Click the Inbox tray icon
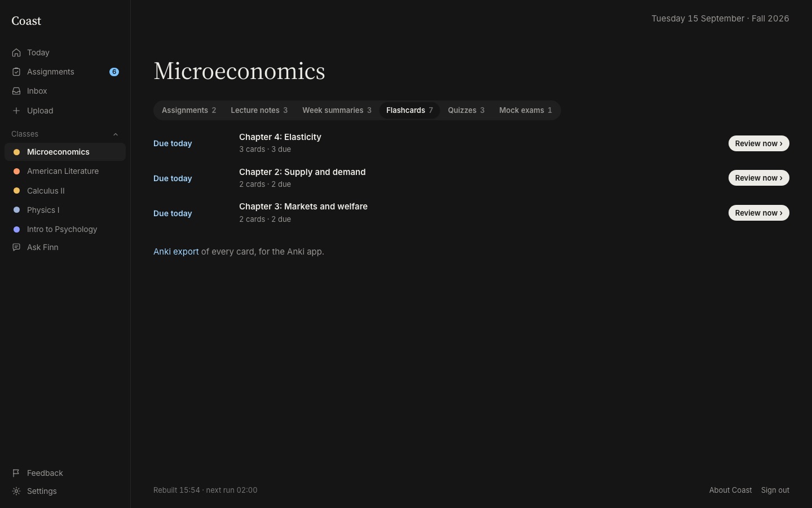 [16, 91]
